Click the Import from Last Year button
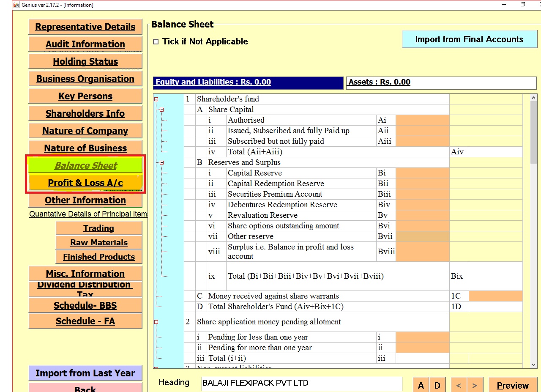Image resolution: width=541 pixels, height=392 pixels. click(85, 373)
